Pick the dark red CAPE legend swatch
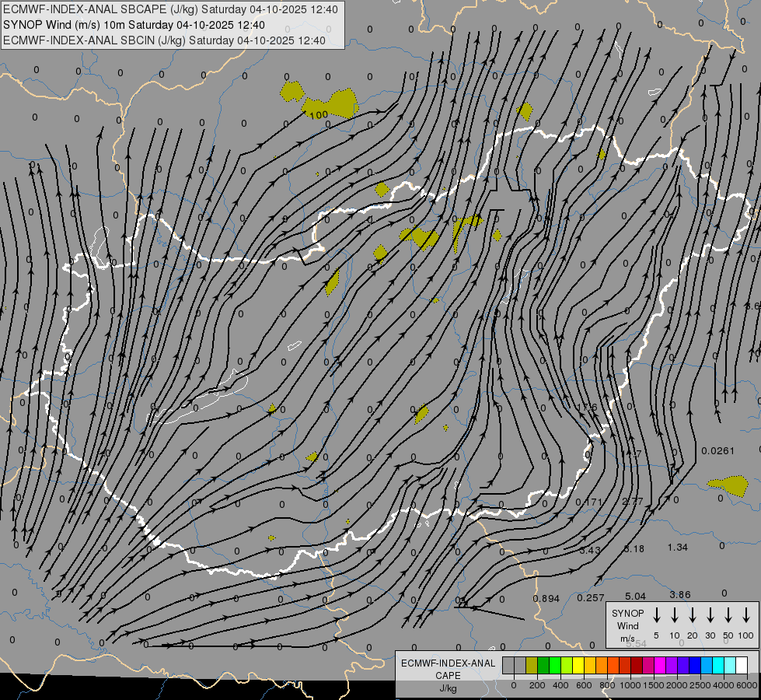Screen dimensions: 761x700 click(637, 665)
